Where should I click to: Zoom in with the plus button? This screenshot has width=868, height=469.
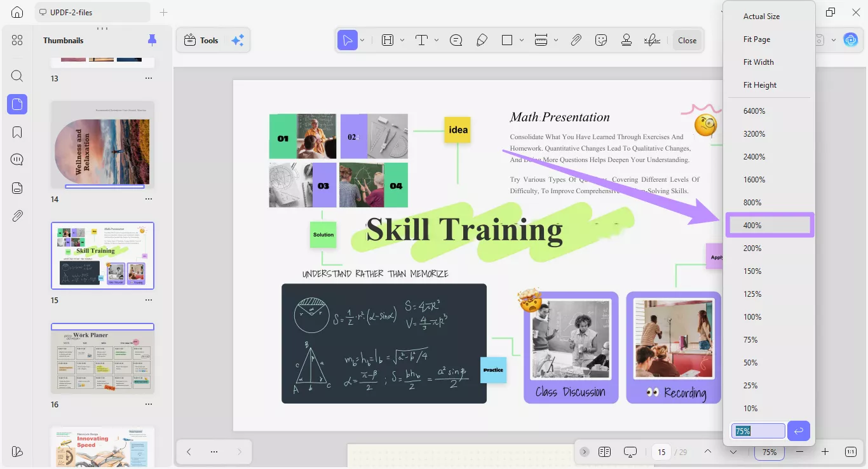(x=825, y=452)
